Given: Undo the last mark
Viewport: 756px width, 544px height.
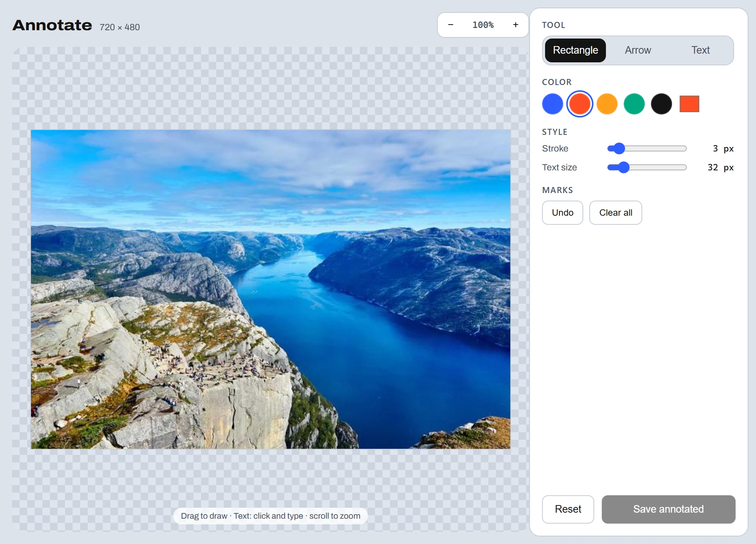Looking at the screenshot, I should tap(562, 213).
